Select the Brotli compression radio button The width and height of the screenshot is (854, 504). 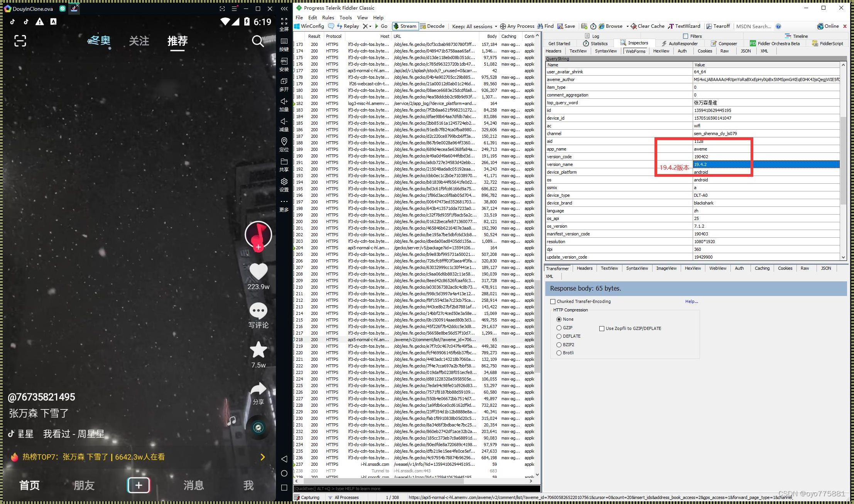pos(559,353)
